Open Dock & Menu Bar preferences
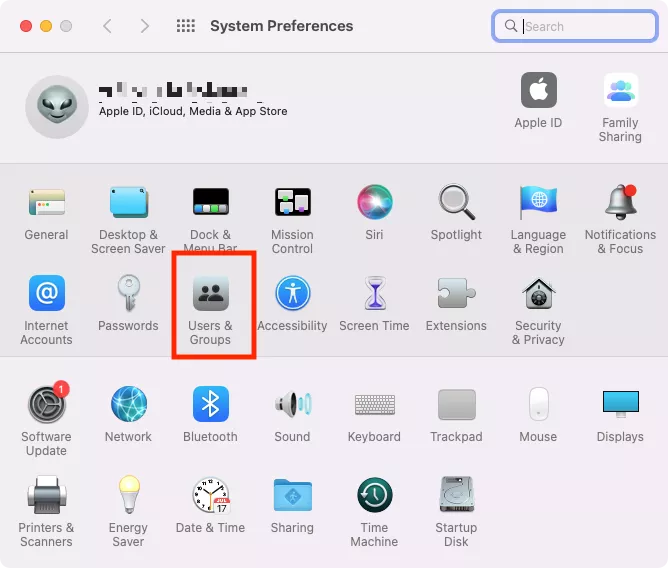The height and width of the screenshot is (568, 668). [210, 203]
